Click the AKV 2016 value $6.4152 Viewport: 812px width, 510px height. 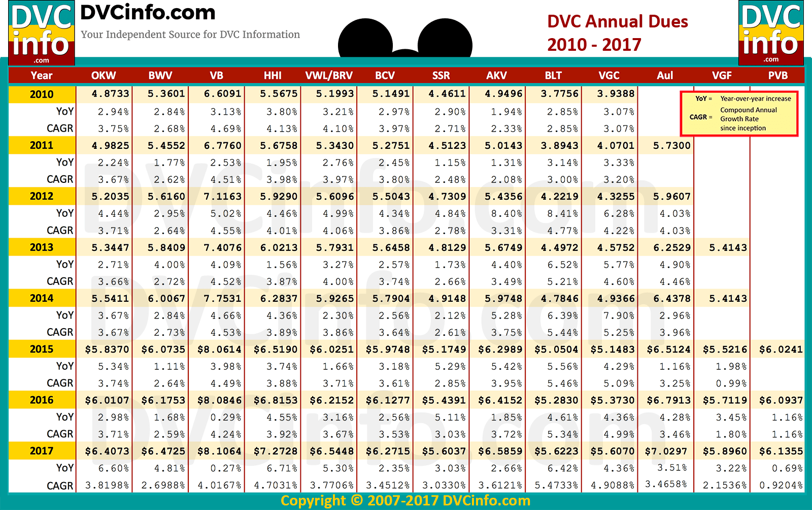pyautogui.click(x=500, y=400)
